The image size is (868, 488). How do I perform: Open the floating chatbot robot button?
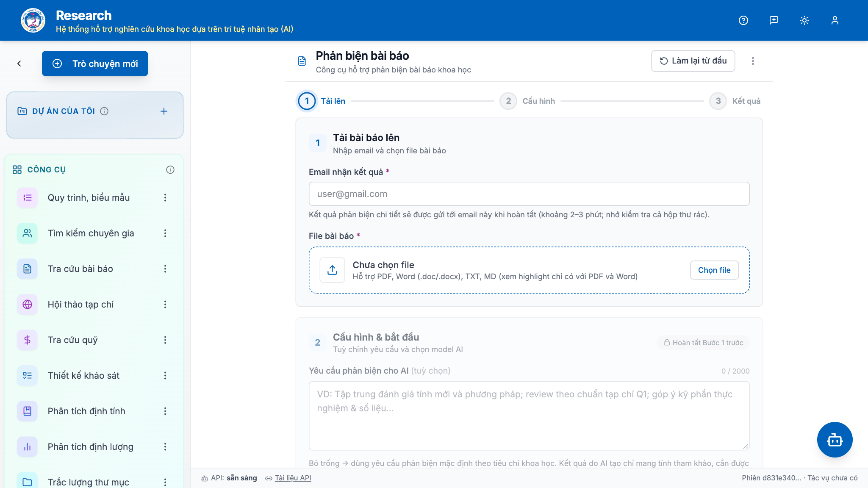[x=835, y=440]
